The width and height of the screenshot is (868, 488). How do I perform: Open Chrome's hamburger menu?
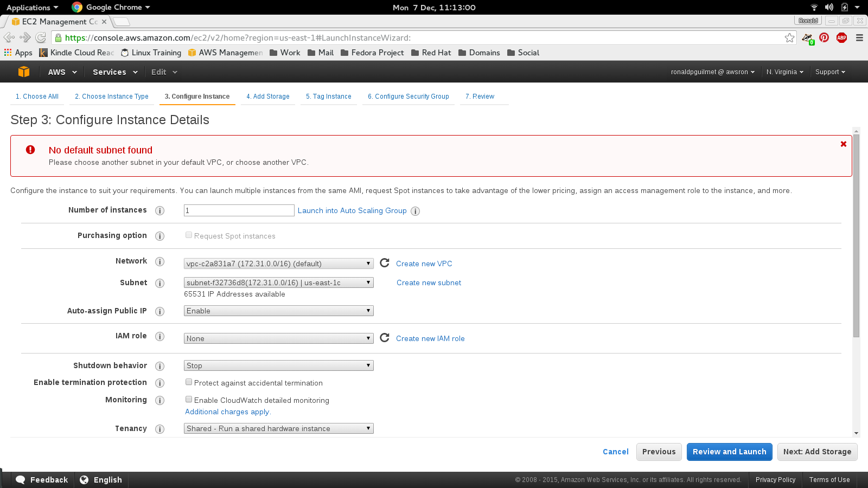[859, 37]
